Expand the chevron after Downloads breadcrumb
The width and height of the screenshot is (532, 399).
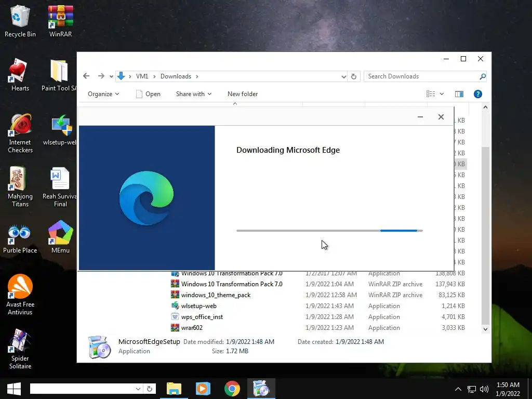click(x=197, y=76)
